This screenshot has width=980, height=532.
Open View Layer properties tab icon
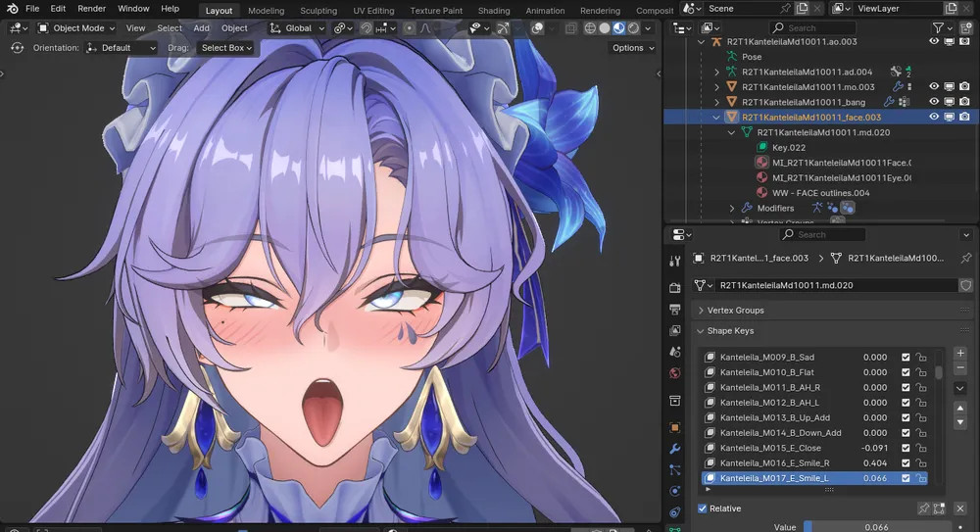click(675, 331)
